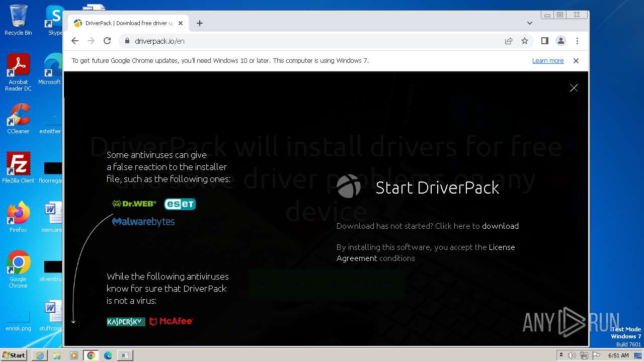The width and height of the screenshot is (644, 362).
Task: Open Microsoft Edge from taskbar
Action: (108, 355)
